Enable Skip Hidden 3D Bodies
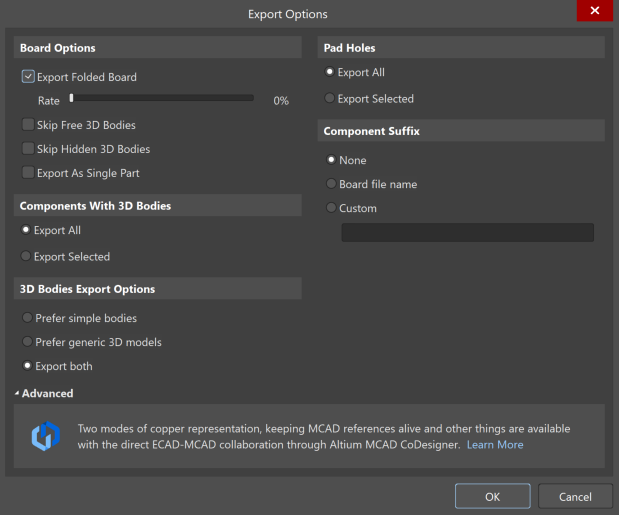The height and width of the screenshot is (515, 619). [x=28, y=149]
